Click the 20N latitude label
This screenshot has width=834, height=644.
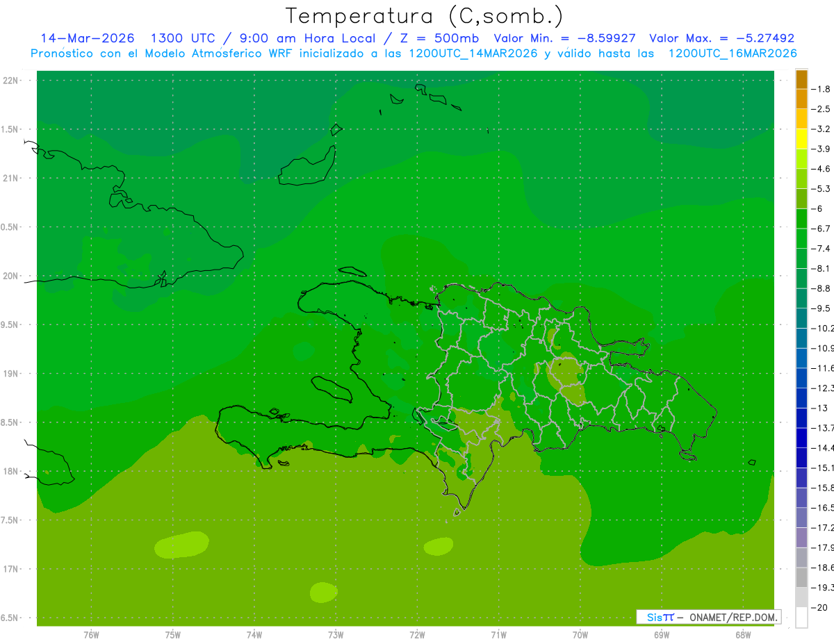click(10, 276)
